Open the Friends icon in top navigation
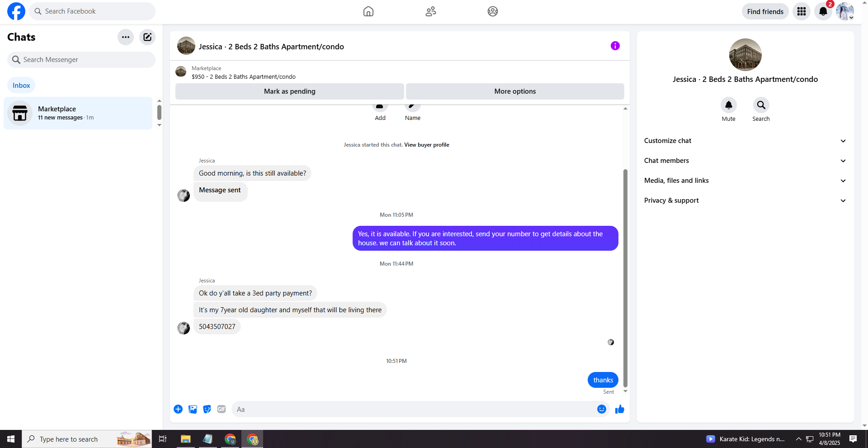This screenshot has width=868, height=448. tap(431, 11)
